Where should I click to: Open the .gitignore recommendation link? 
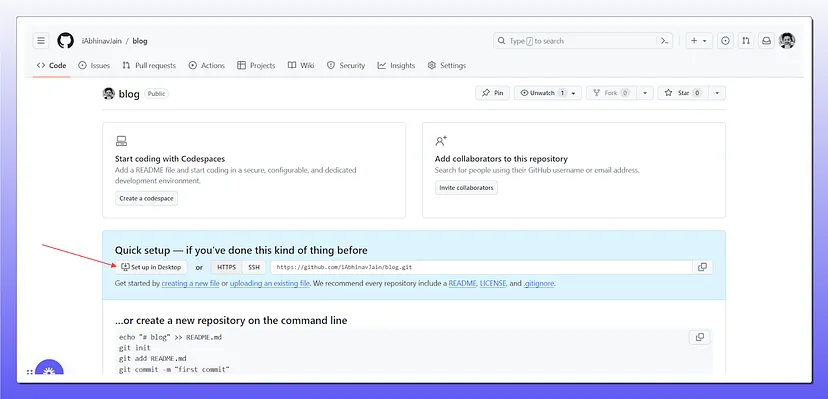(539, 283)
